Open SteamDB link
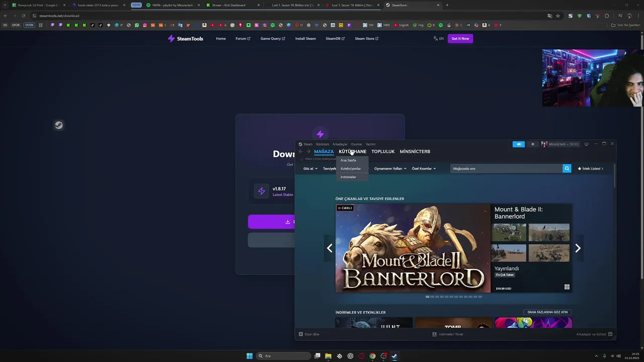This screenshot has height=362, width=644. (335, 39)
